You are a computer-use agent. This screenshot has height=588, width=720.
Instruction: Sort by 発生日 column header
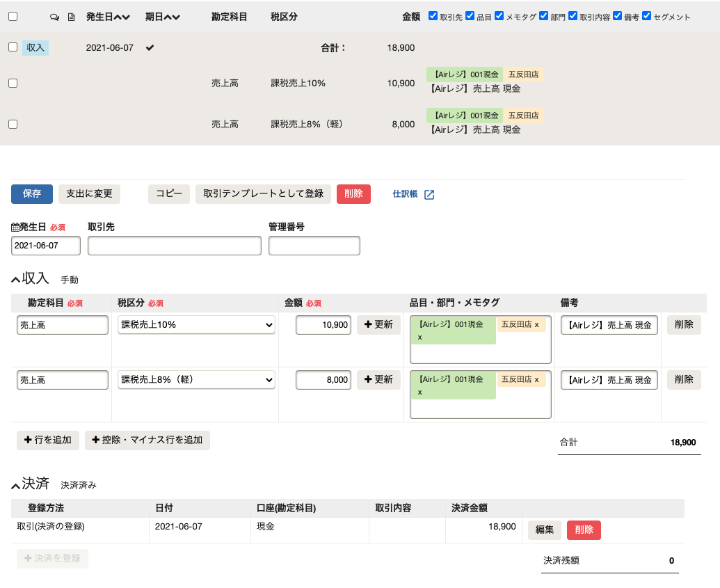coord(108,17)
